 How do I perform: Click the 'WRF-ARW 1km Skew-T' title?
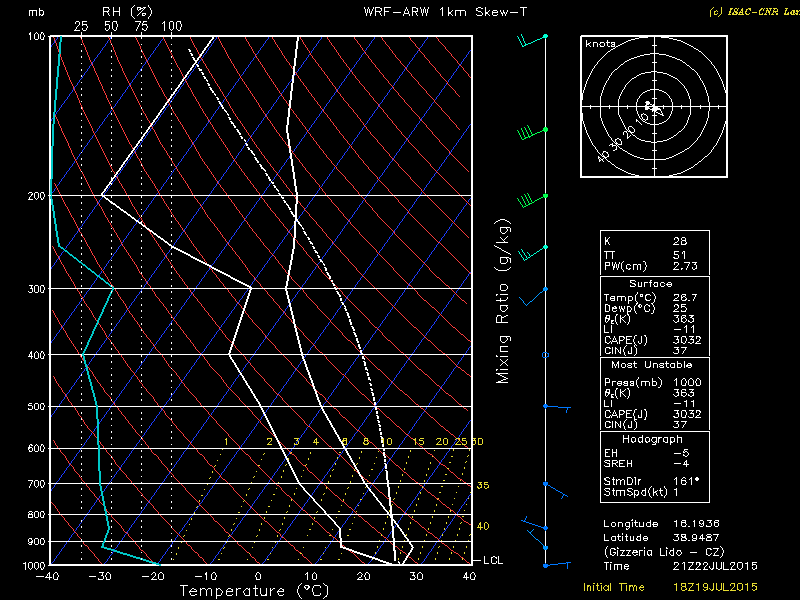[445, 12]
